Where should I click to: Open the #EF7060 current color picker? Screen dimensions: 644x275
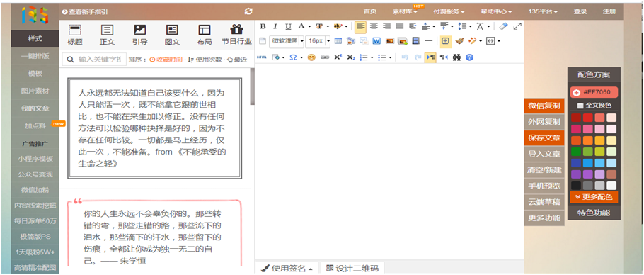pos(594,92)
